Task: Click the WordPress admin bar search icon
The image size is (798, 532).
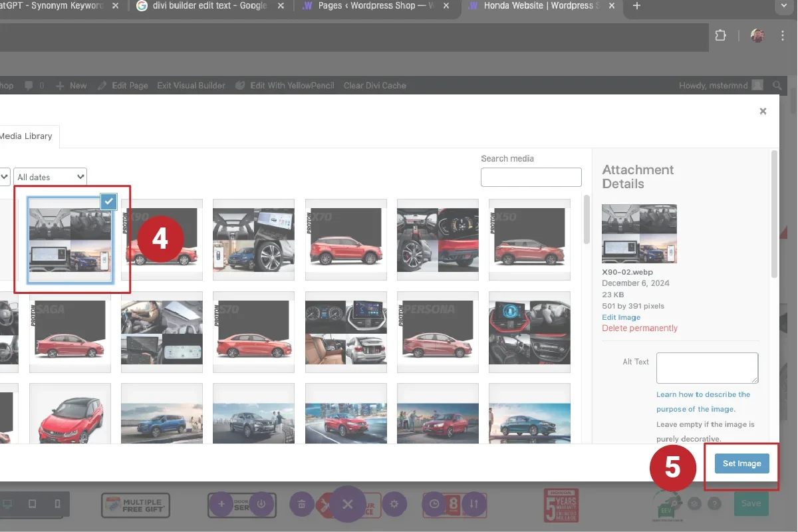Action: [x=777, y=86]
